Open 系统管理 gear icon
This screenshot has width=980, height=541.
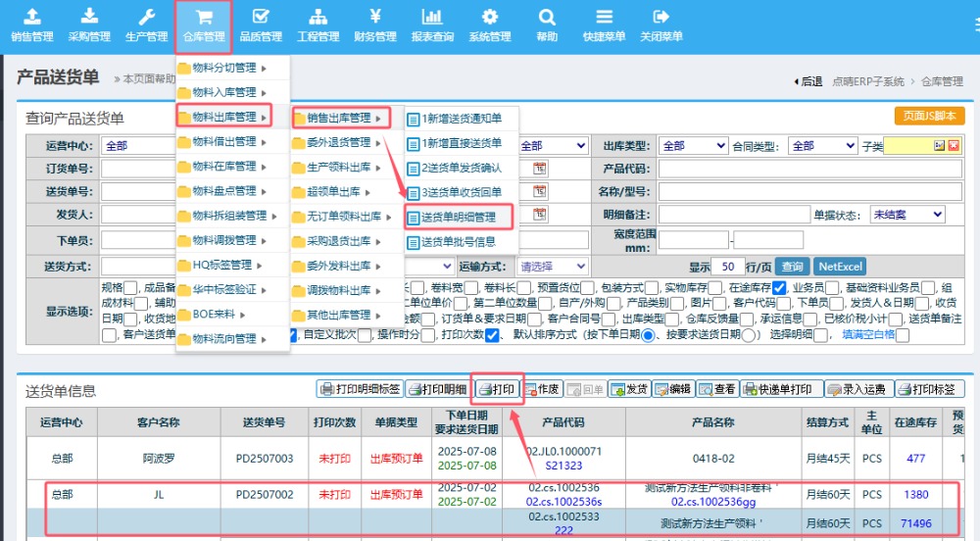click(489, 17)
